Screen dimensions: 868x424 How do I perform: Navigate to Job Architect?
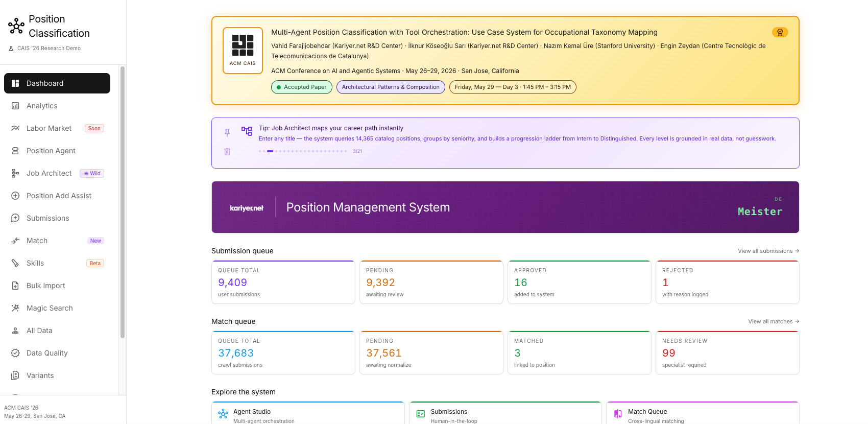[x=57, y=173]
